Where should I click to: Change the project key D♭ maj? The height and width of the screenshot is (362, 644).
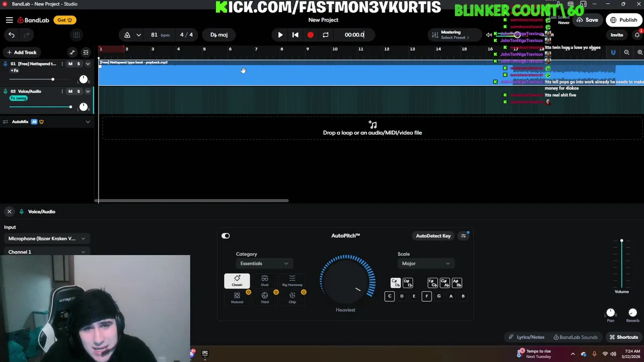pyautogui.click(x=219, y=35)
